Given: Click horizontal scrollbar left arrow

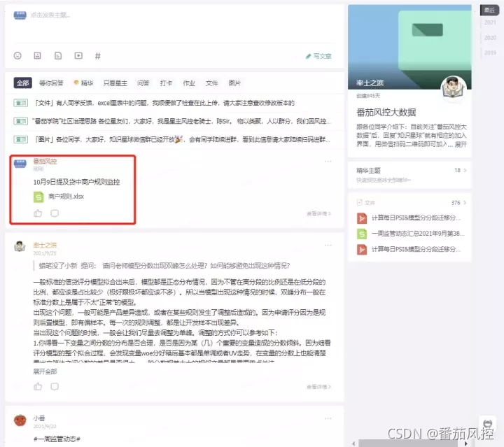Looking at the screenshot, I should click(x=353, y=444).
